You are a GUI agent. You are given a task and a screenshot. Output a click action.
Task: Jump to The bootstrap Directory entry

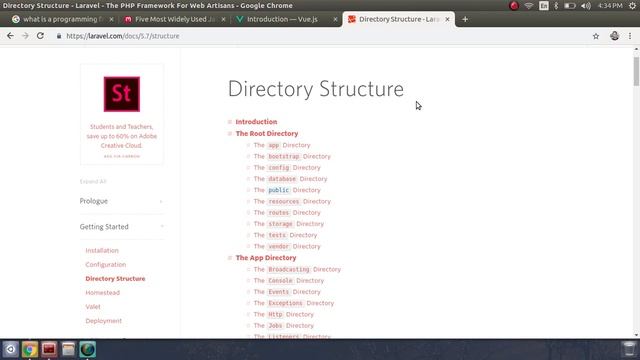click(x=292, y=156)
